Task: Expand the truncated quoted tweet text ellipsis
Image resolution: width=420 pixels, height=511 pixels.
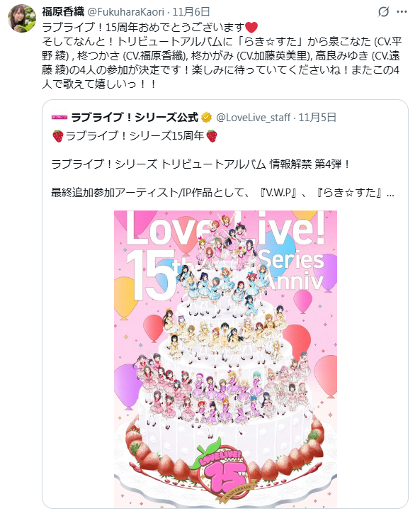Action: click(390, 193)
